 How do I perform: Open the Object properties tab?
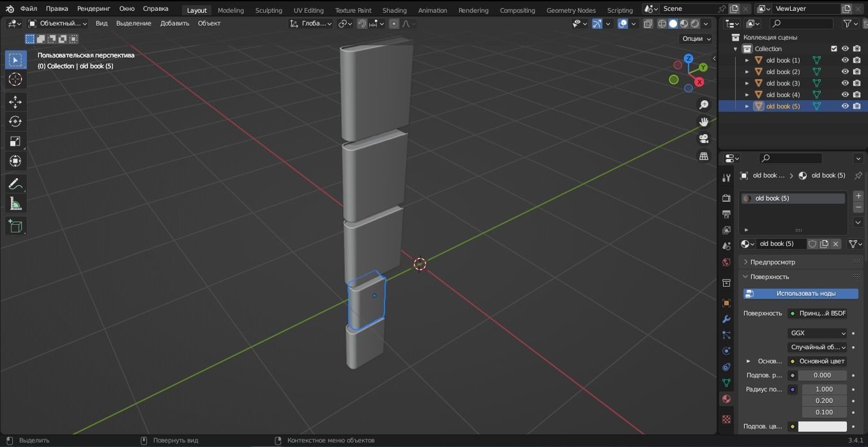point(726,303)
